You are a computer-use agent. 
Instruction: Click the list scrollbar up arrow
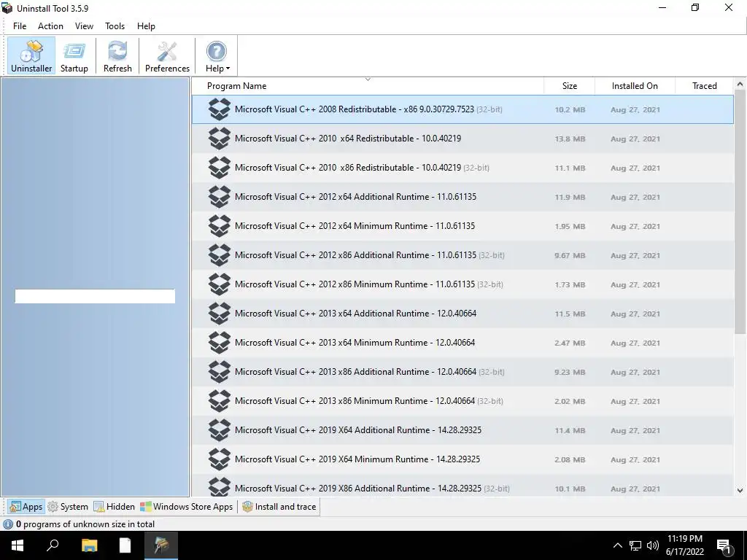point(740,84)
